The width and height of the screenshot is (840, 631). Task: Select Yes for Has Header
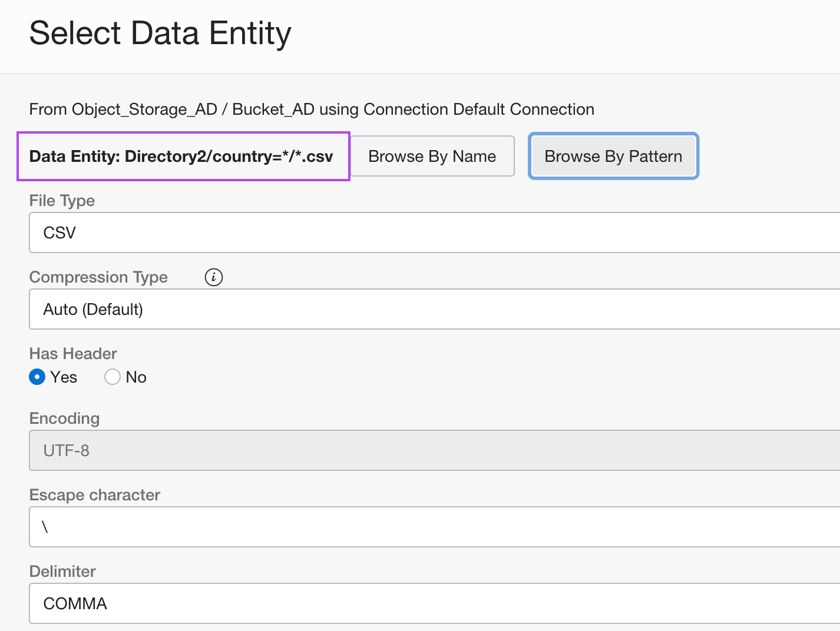point(37,377)
